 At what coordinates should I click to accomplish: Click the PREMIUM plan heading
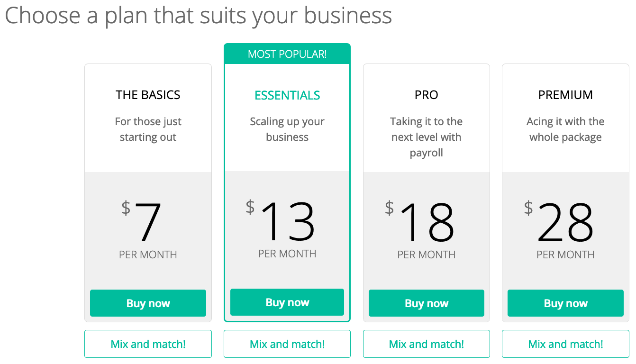pos(565,95)
